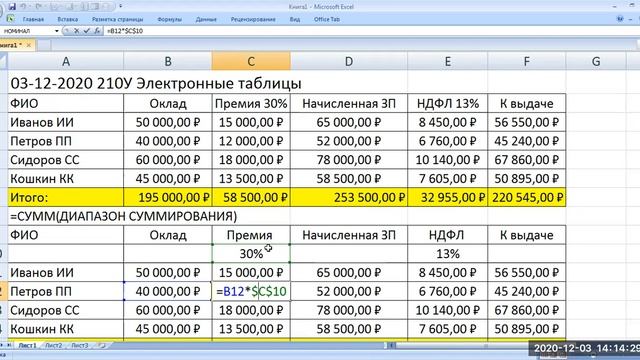This screenshot has height=360, width=640.
Task: Open the Excel help icon at top right
Action: pos(620,19)
